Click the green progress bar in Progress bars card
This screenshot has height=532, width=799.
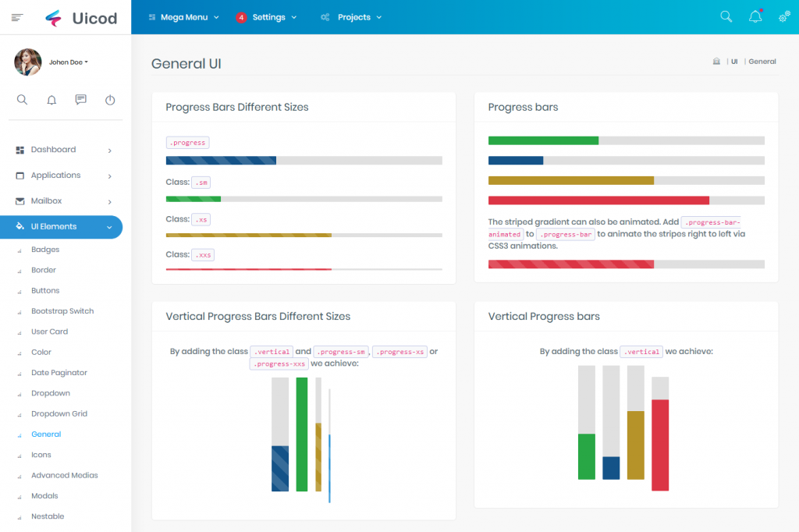tap(542, 141)
